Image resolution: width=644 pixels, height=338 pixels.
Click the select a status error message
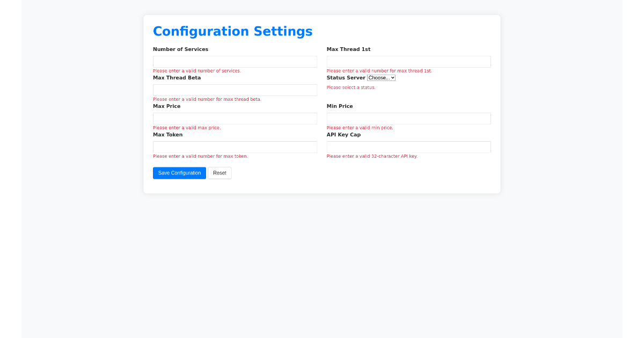click(350, 87)
